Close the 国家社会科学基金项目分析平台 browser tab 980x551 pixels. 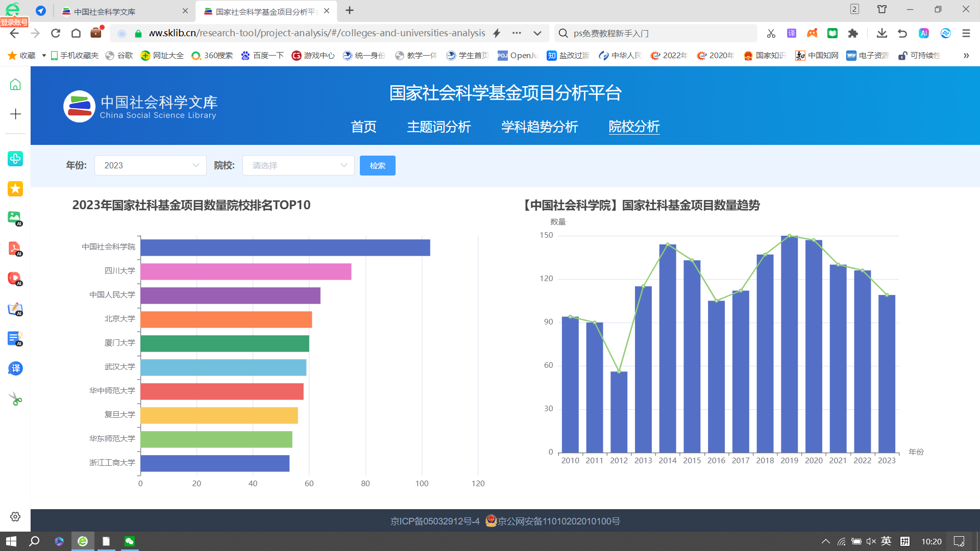point(327,11)
